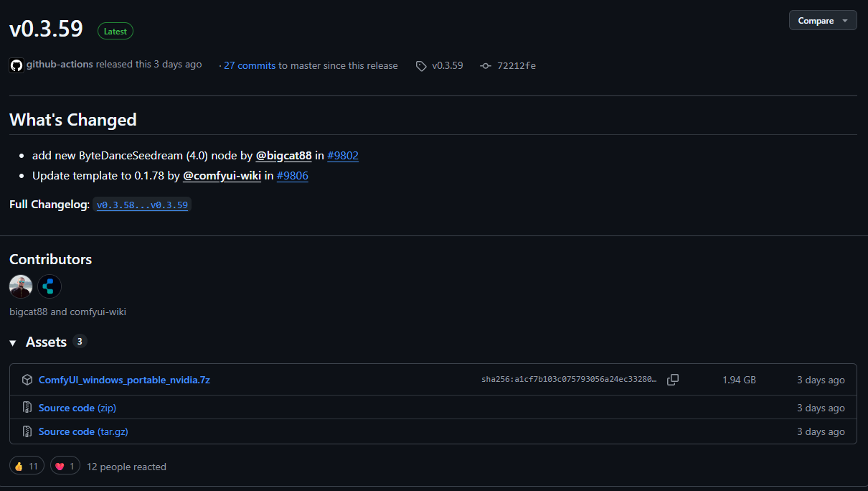Click '3 days ago' in the nvidia.7z row
The width and height of the screenshot is (868, 491).
[x=821, y=380]
